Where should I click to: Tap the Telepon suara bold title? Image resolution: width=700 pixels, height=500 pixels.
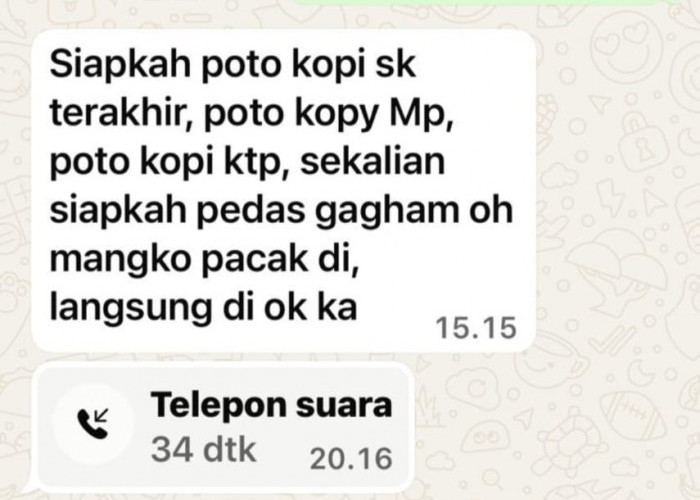click(x=271, y=405)
